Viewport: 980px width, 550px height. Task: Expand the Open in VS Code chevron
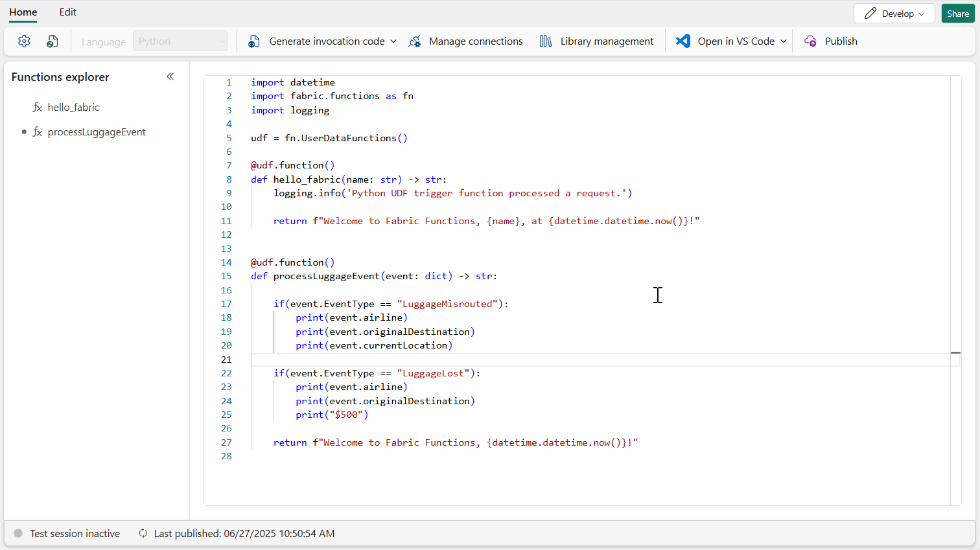[784, 41]
